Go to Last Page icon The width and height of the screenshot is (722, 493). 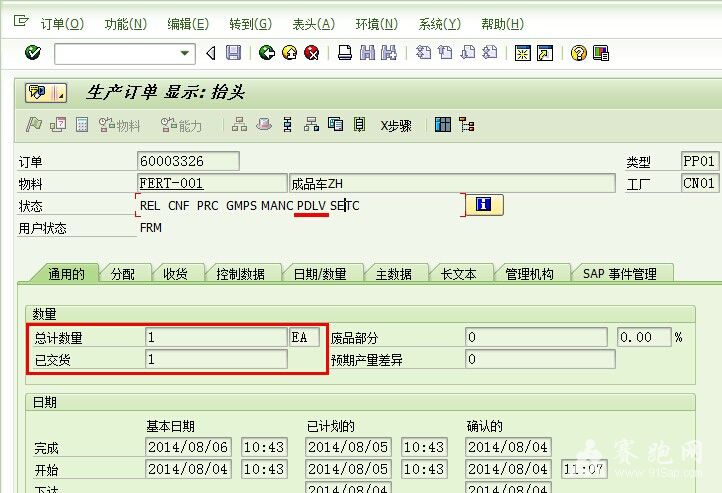click(x=489, y=53)
